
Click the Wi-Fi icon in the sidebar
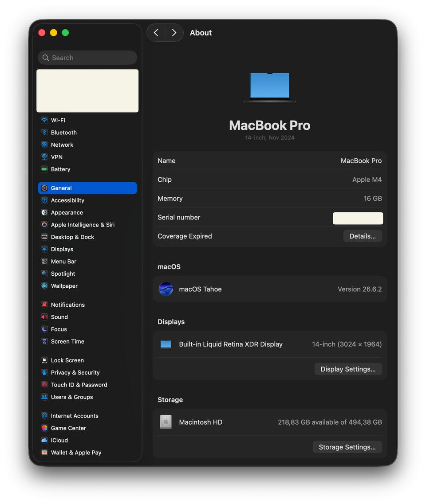[x=44, y=120]
